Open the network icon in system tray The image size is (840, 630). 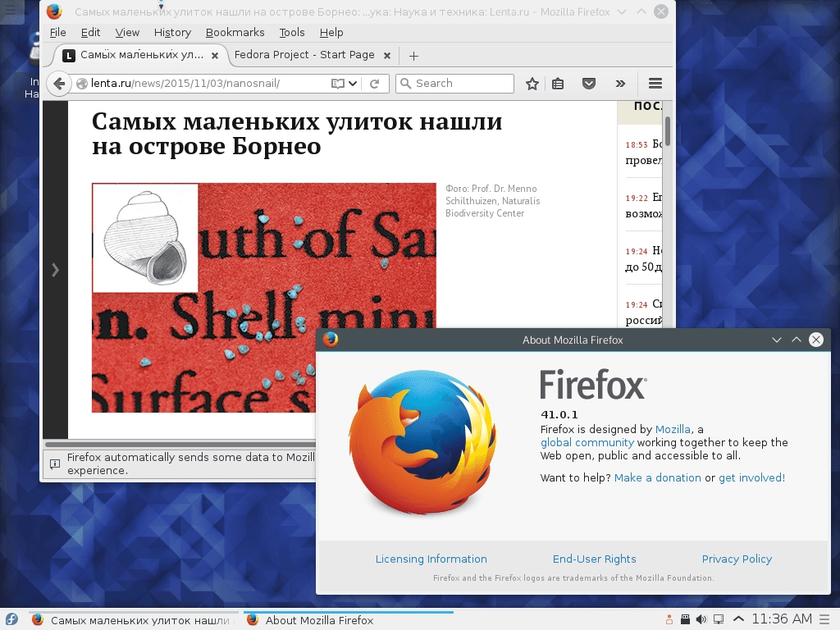pos(719,620)
